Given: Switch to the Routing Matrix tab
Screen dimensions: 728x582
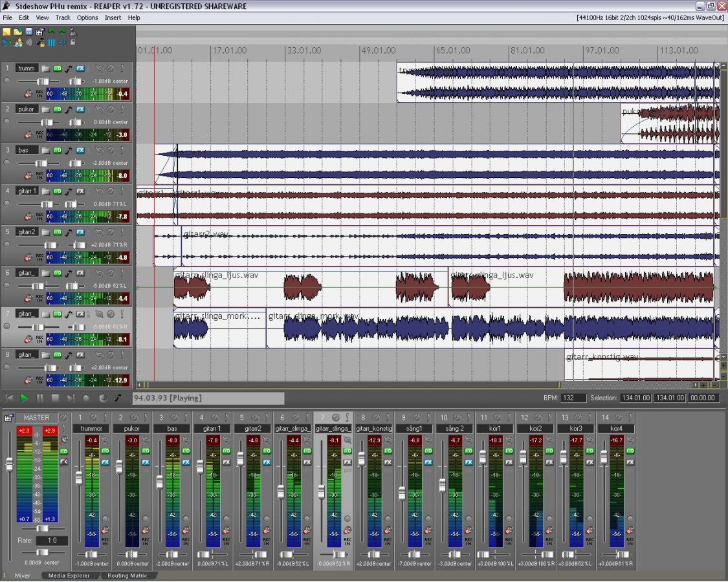Looking at the screenshot, I should tap(127, 576).
